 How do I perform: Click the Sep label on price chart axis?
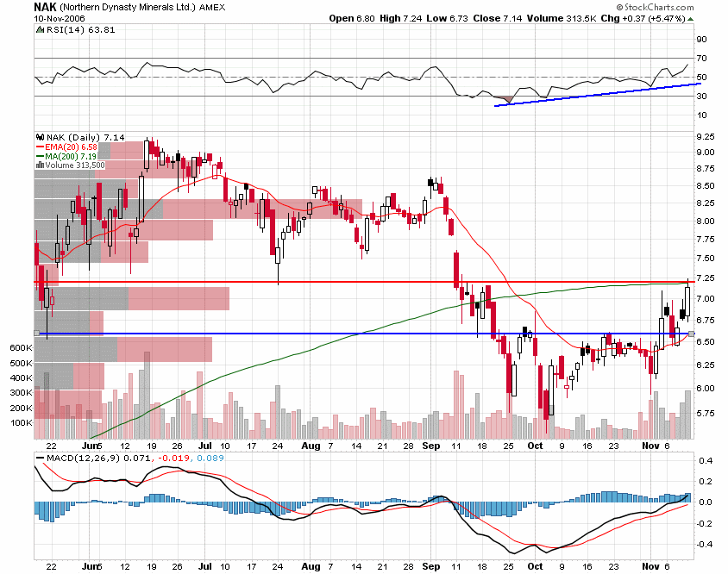pyautogui.click(x=431, y=446)
